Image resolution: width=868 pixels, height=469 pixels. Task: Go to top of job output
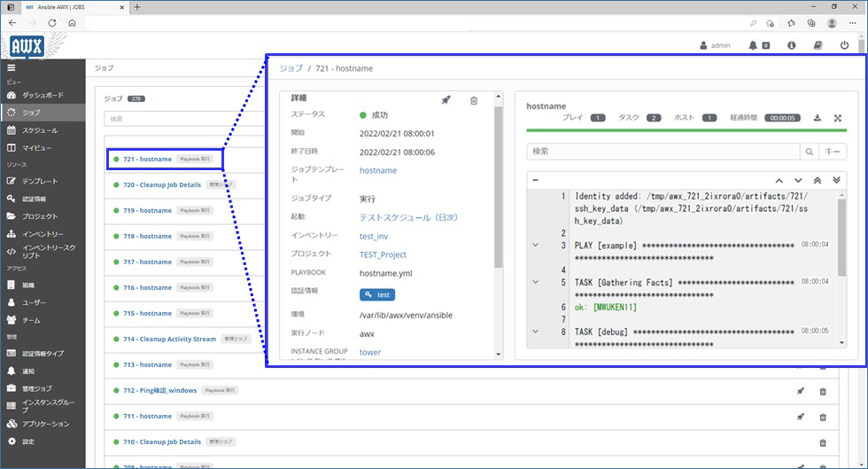(817, 180)
